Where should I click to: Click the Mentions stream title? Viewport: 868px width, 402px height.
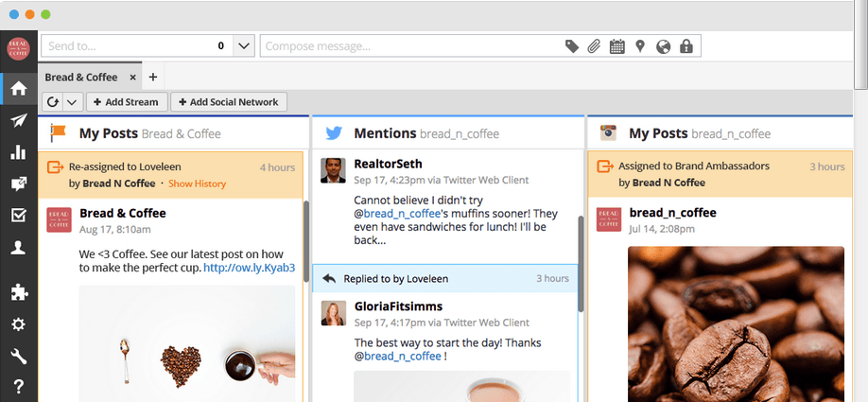pos(385,133)
